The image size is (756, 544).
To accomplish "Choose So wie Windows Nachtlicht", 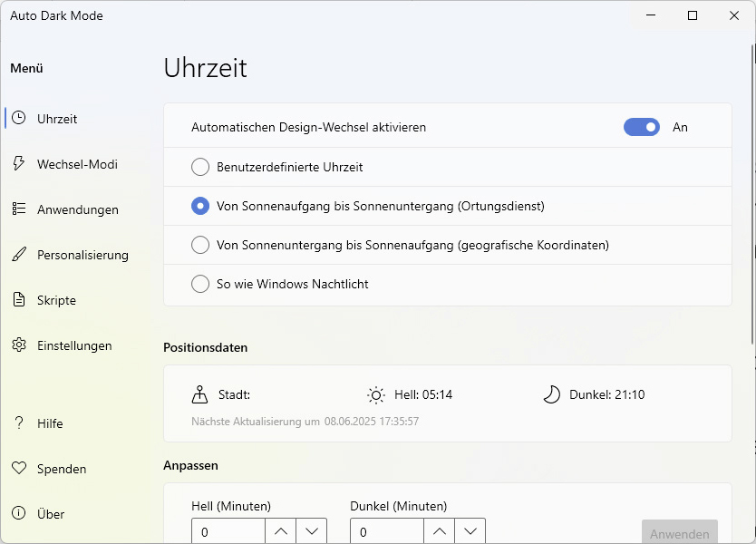I will (x=199, y=283).
